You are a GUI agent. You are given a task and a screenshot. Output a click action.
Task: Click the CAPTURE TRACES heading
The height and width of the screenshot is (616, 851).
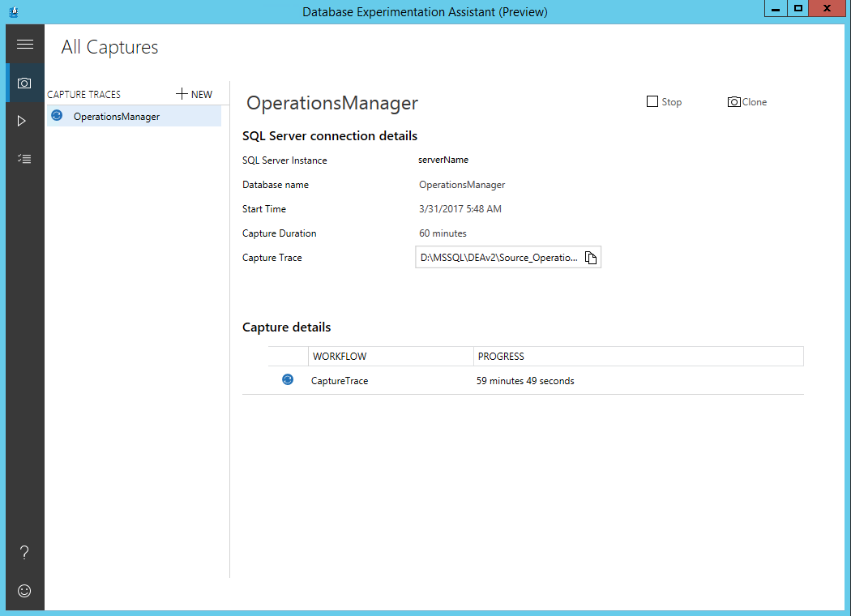pos(84,95)
